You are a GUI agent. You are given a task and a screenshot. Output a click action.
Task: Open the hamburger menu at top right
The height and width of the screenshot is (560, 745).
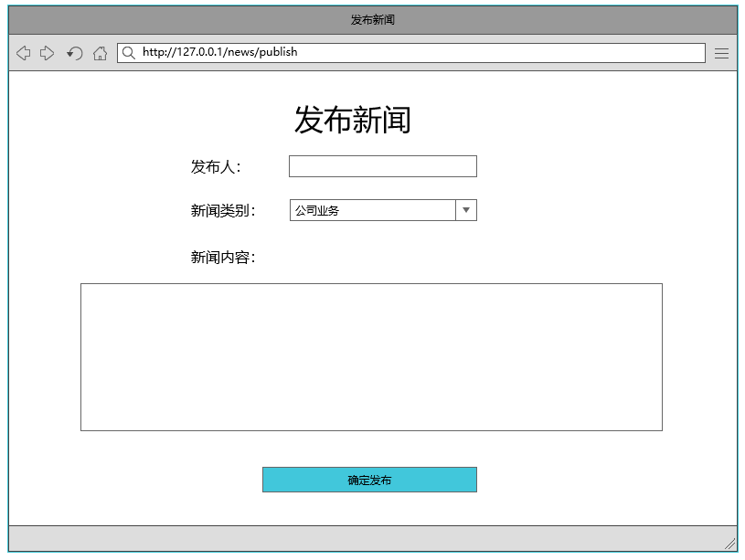tap(721, 52)
